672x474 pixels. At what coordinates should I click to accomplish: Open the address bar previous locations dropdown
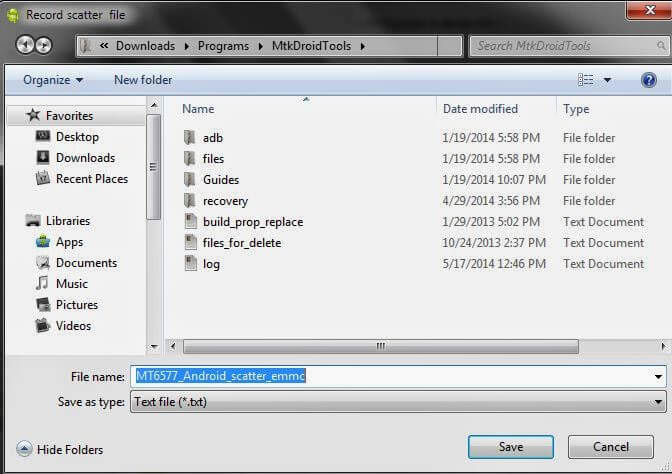(449, 46)
